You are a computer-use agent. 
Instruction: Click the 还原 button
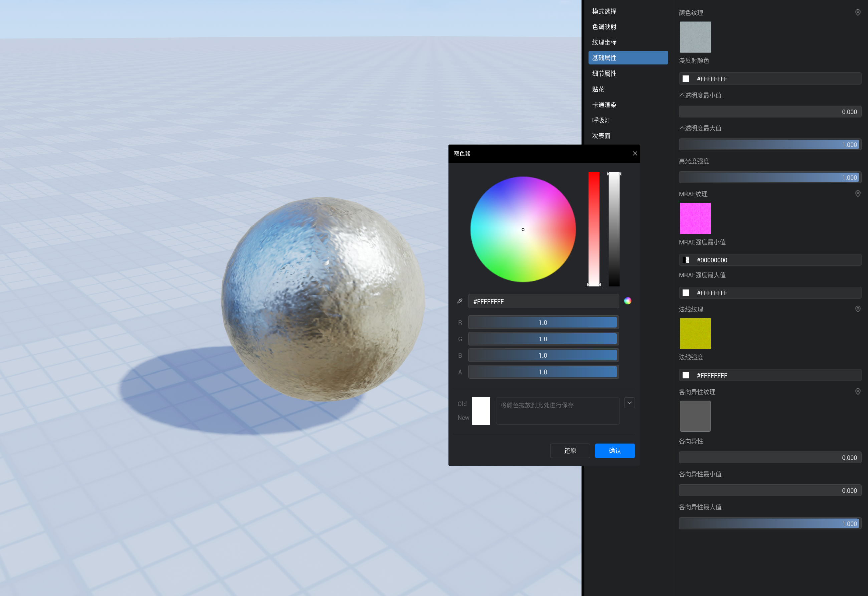click(x=570, y=451)
